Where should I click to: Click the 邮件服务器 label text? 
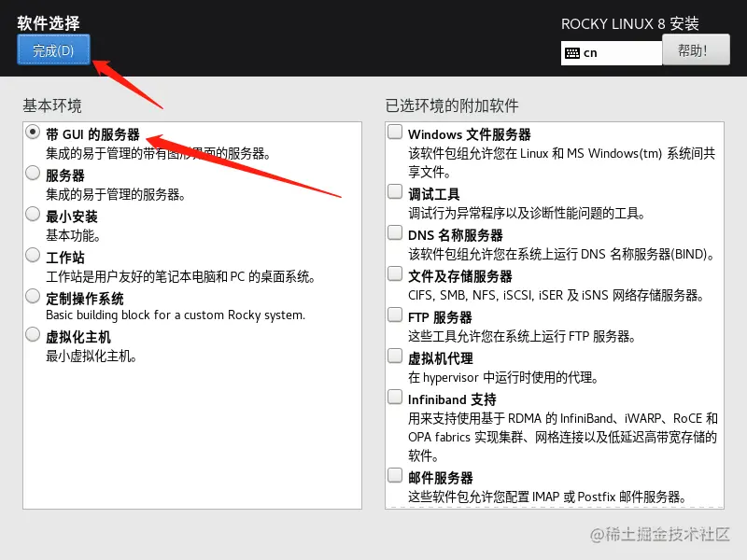coord(441,478)
